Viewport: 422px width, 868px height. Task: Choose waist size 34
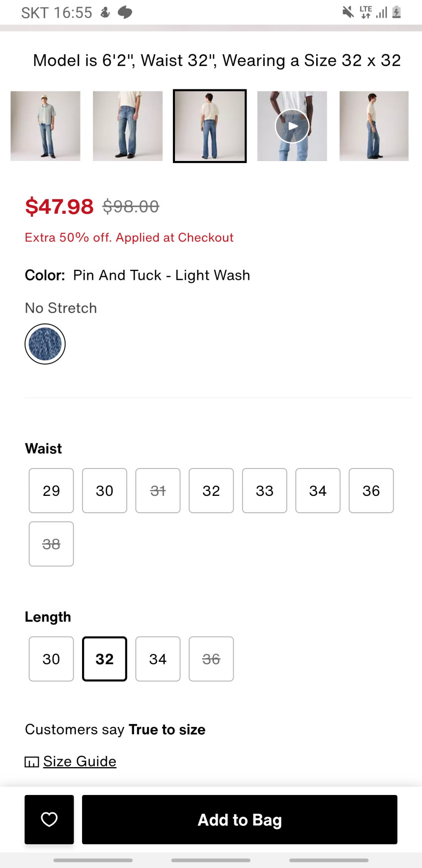tap(318, 491)
